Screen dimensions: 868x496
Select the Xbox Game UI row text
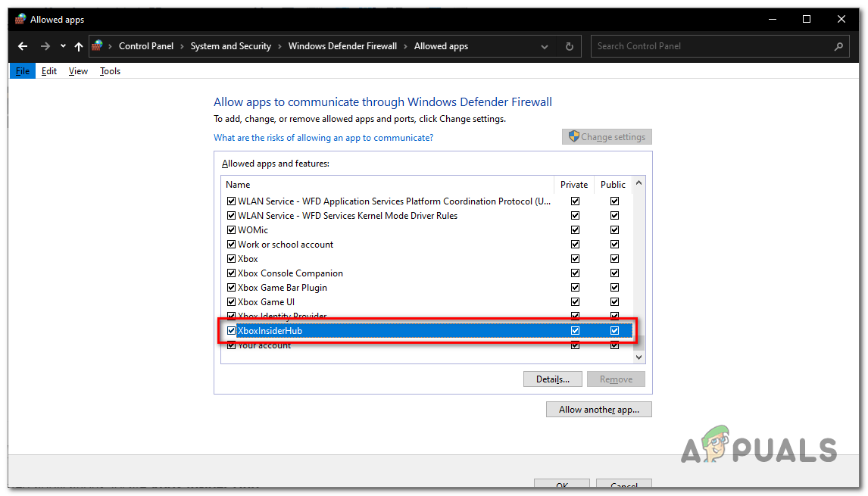click(267, 301)
